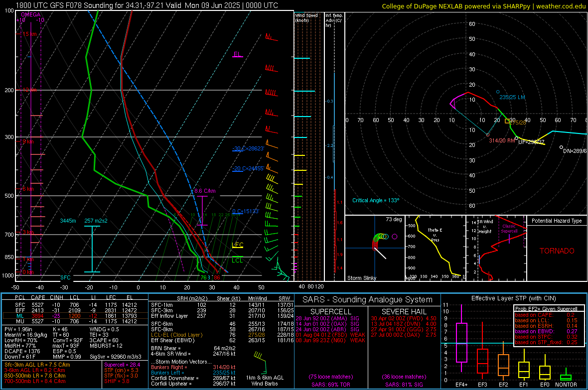This screenshot has height=390, width=588.
Task: Click the Effective Layer STP (with CIN) title
Action: [x=514, y=298]
